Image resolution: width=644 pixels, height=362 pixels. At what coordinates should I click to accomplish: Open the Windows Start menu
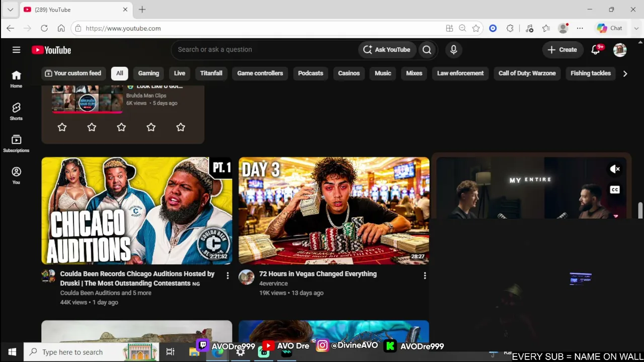(12, 352)
